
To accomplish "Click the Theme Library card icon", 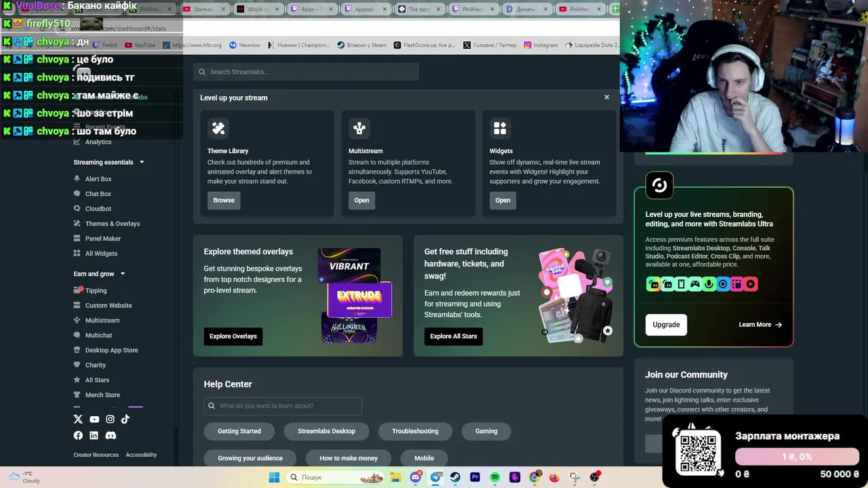I will pyautogui.click(x=218, y=128).
